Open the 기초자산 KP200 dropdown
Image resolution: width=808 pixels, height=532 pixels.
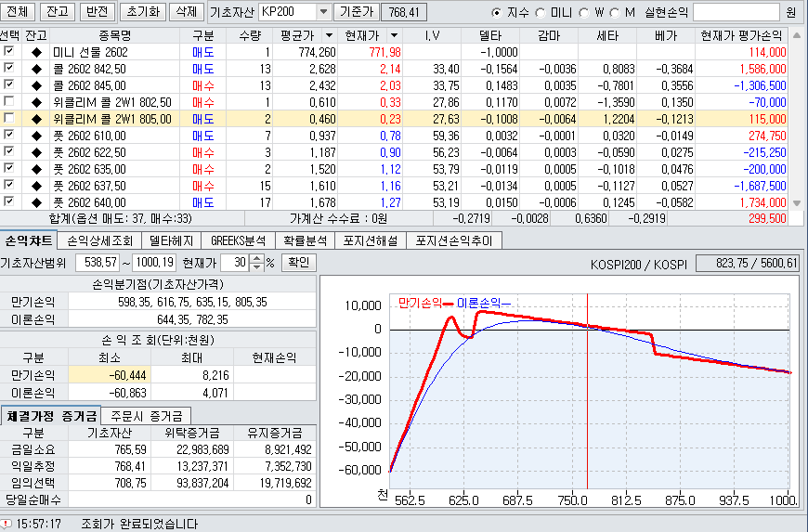323,11
